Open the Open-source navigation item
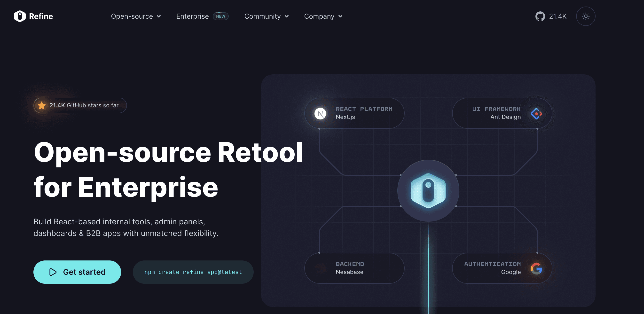This screenshot has height=314, width=644. [136, 16]
